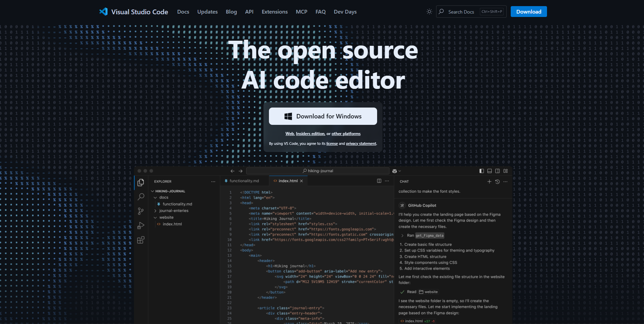The image size is (644, 324).
Task: Open the Search icon in activity bar
Action: (x=141, y=197)
